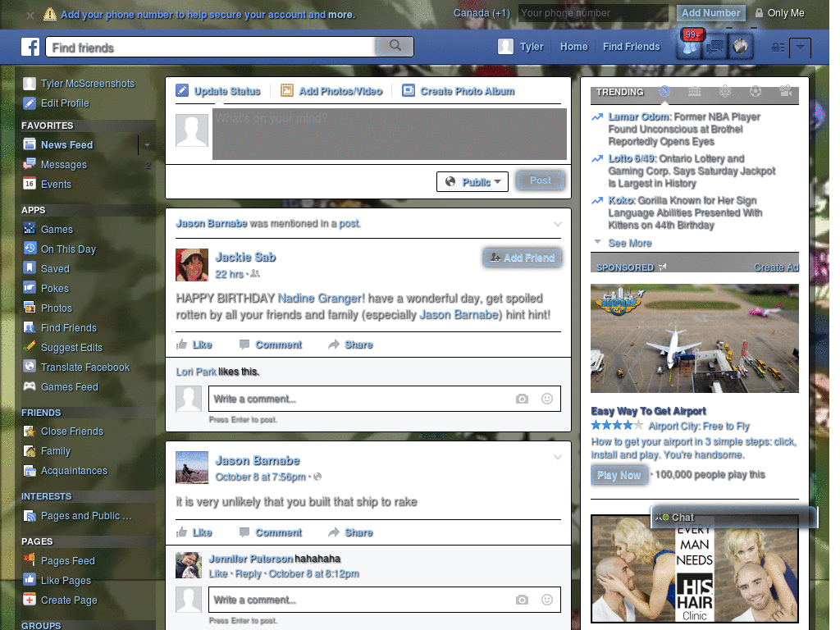Select Top Trends filter icon in Trending
840x630 pixels.
click(x=664, y=91)
